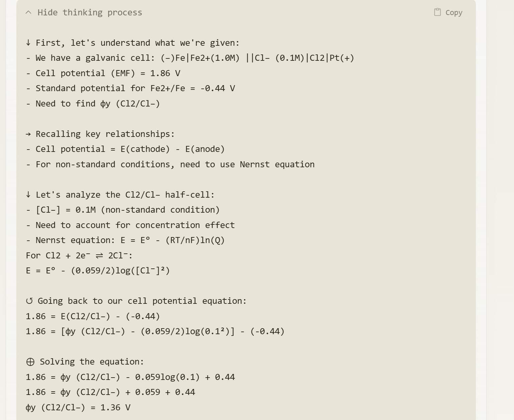
Task: Click the final result 1.36 V line
Action: click(78, 408)
